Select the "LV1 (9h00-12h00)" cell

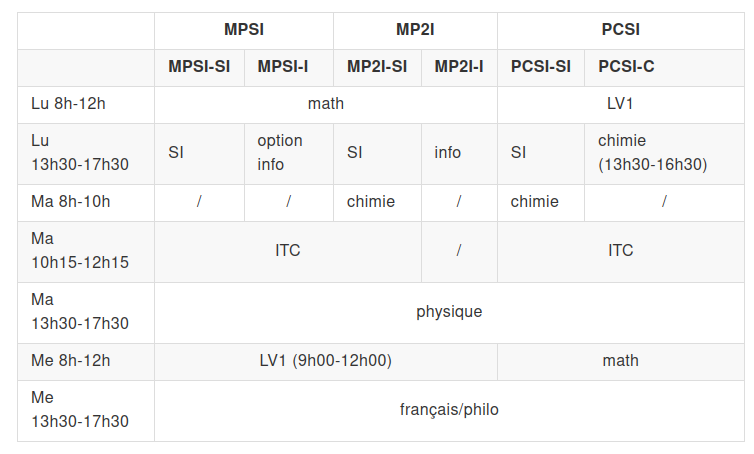[x=325, y=361]
